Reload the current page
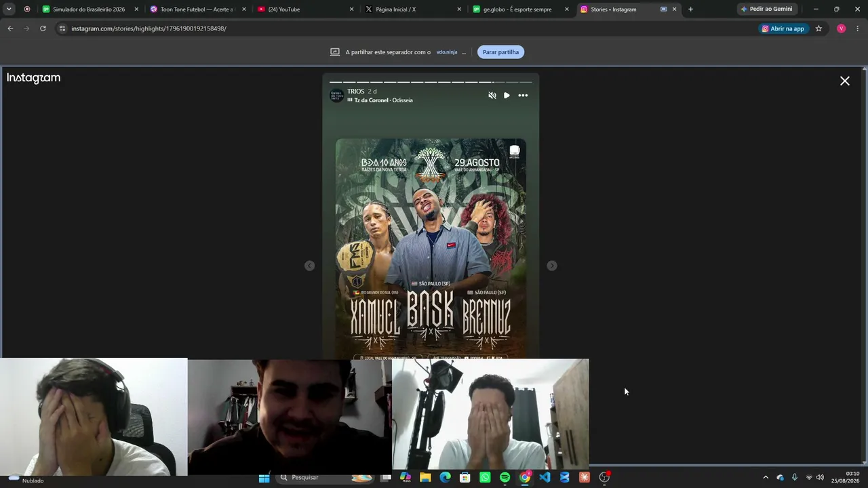868x488 pixels. [43, 28]
